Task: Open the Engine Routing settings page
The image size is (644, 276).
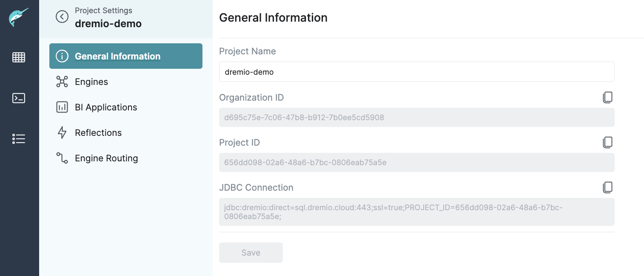Action: pyautogui.click(x=106, y=158)
